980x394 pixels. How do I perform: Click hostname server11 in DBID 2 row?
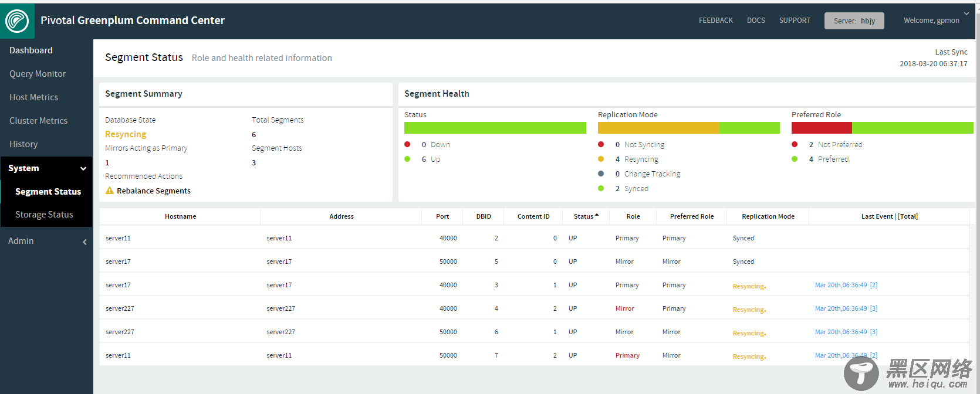(118, 238)
